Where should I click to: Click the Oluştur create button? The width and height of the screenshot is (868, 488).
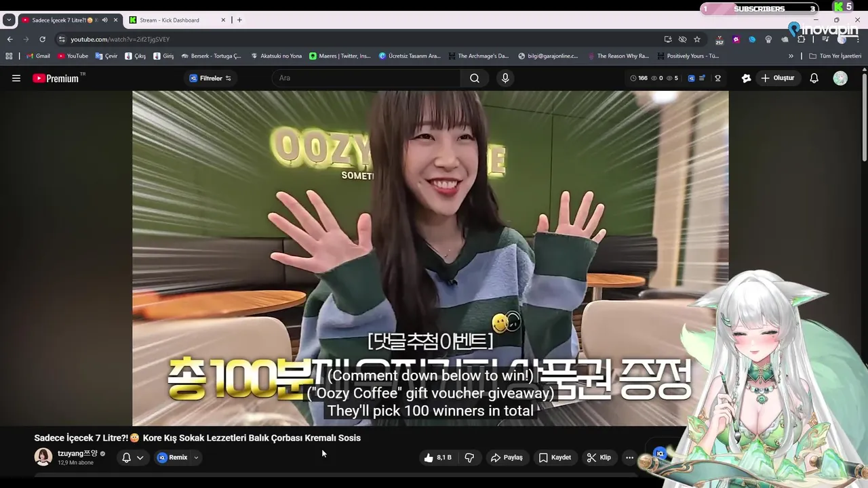coord(777,78)
